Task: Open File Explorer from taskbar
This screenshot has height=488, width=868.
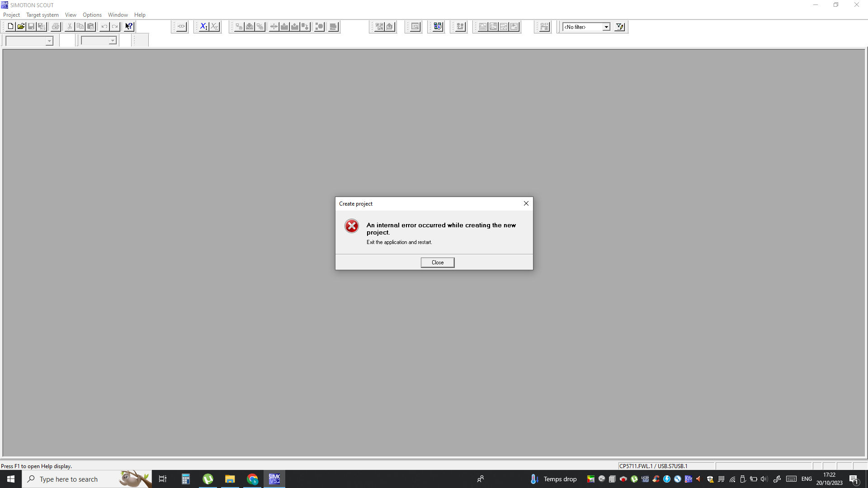Action: pos(230,479)
